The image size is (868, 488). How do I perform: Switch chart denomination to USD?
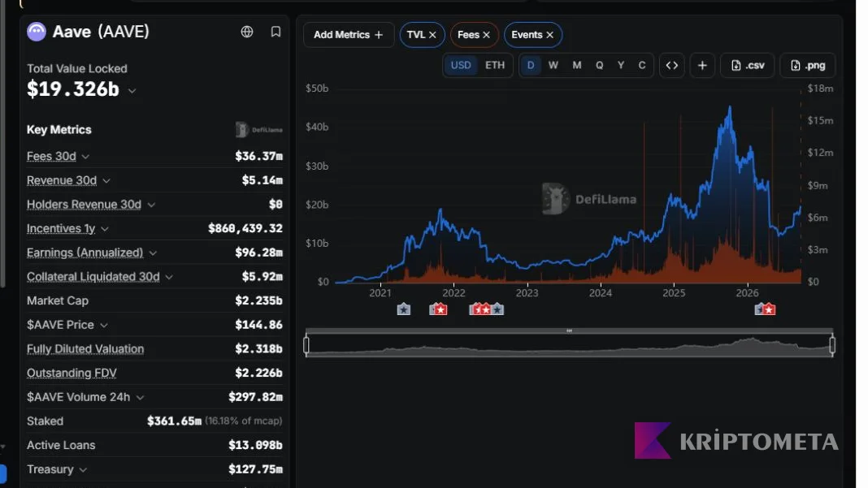[461, 65]
